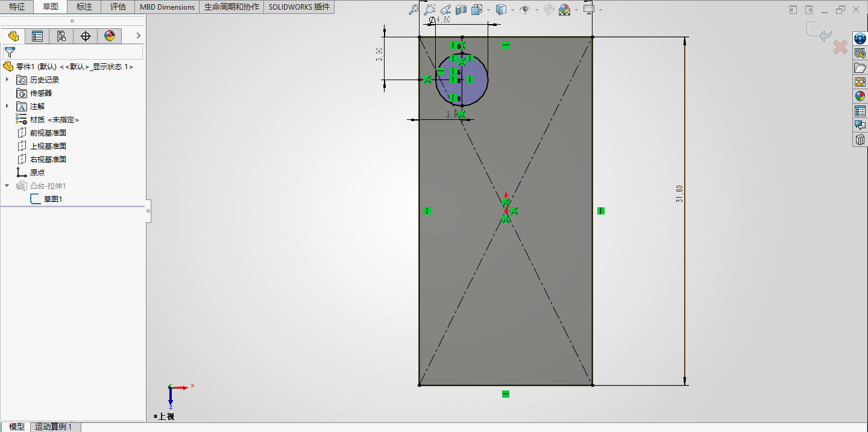Open SOLIDWORKS Resources task pane icon
The height and width of the screenshot is (432, 868).
[860, 39]
